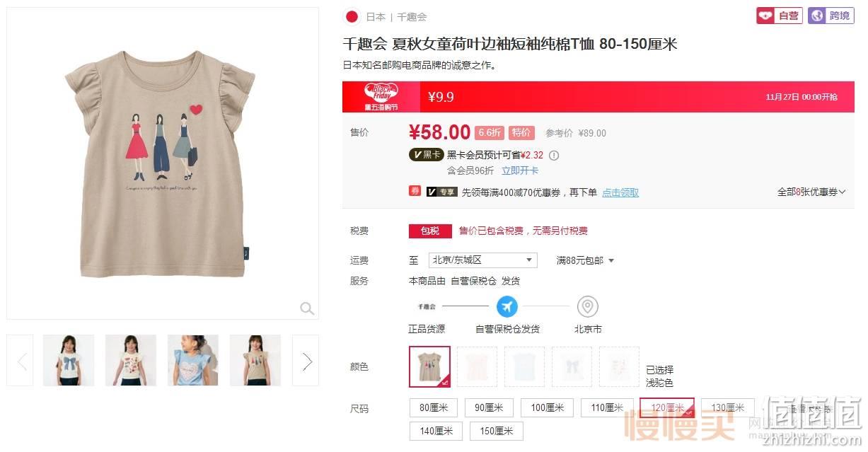
Task: Show next product thumbnails with right arrow
Action: click(306, 361)
